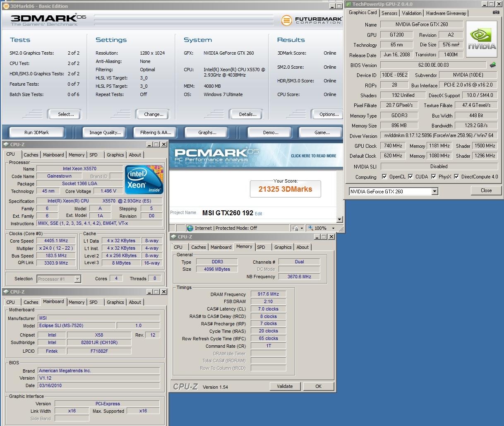Click the CPU-Z processor Name field Intel Xeon X5570

[79, 169]
